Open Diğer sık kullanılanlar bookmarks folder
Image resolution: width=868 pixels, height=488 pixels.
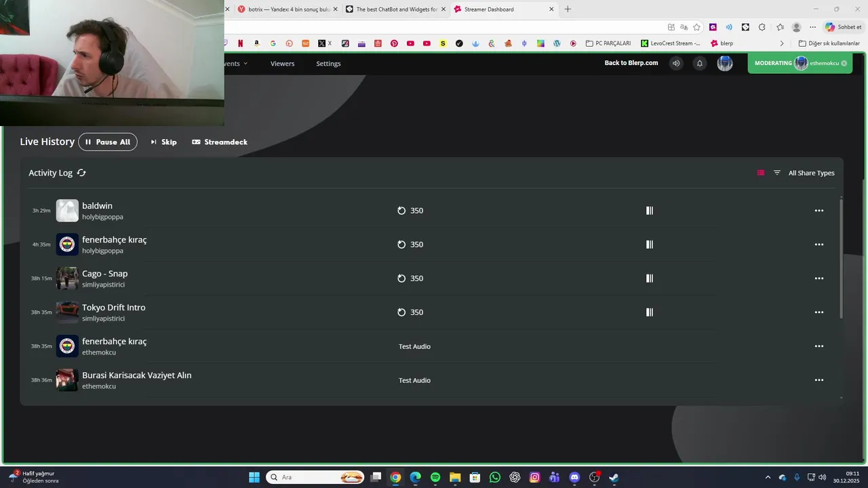829,43
